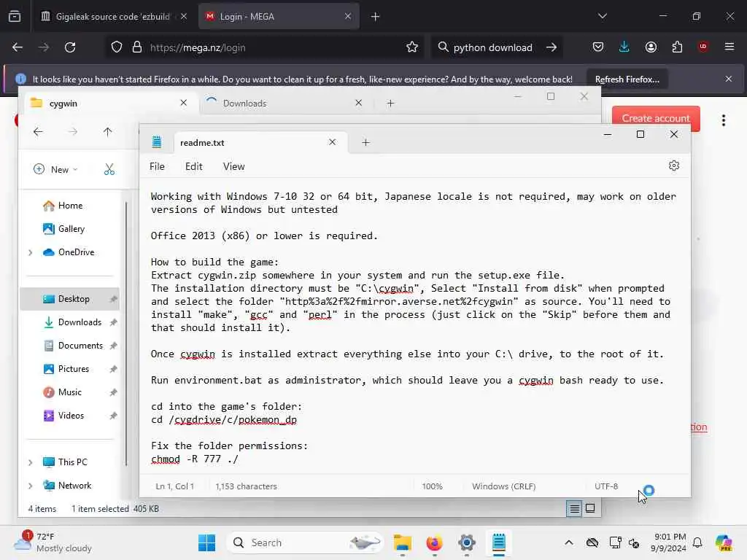The height and width of the screenshot is (560, 747).
Task: Select Desktop in Explorer sidebar
Action: point(69,298)
